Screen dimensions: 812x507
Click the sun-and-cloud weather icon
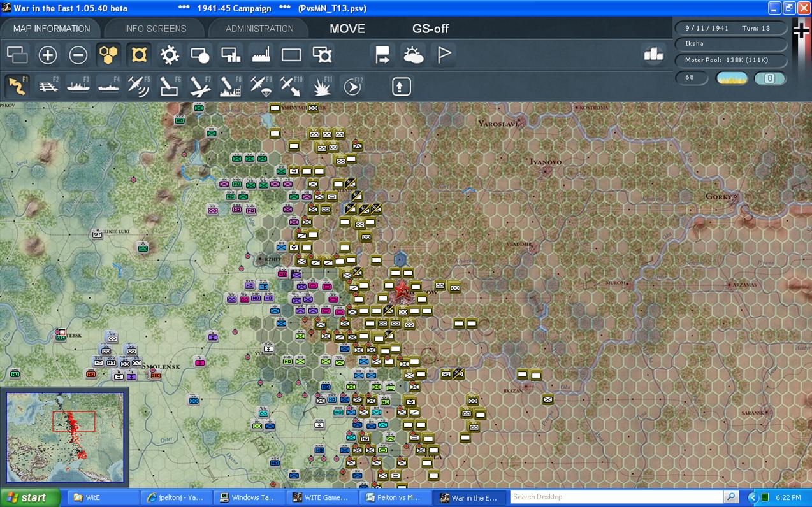(413, 55)
